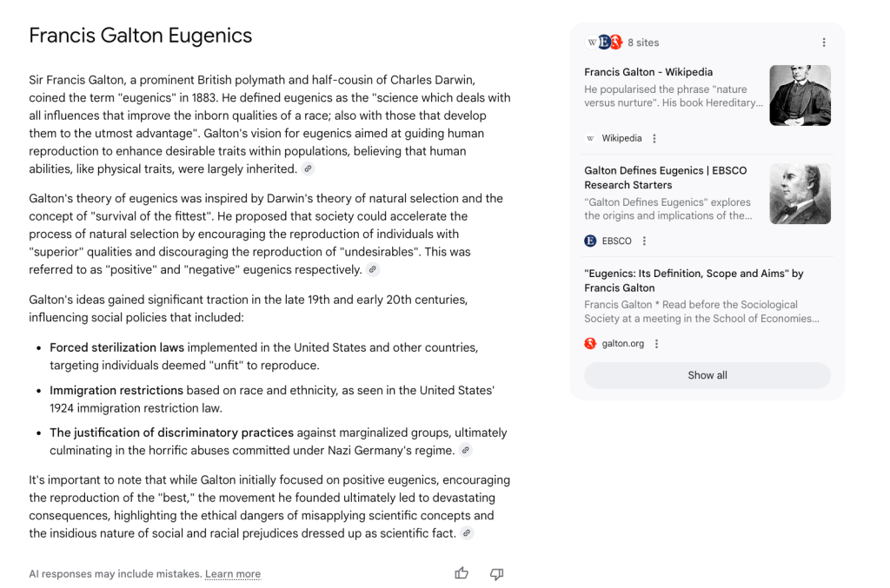Click the EBSCO Galton portrait thumbnail
890x588 pixels.
point(800,194)
